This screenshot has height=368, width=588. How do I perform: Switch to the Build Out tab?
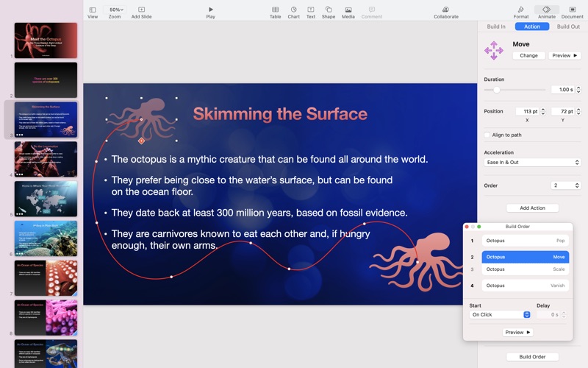pyautogui.click(x=568, y=26)
